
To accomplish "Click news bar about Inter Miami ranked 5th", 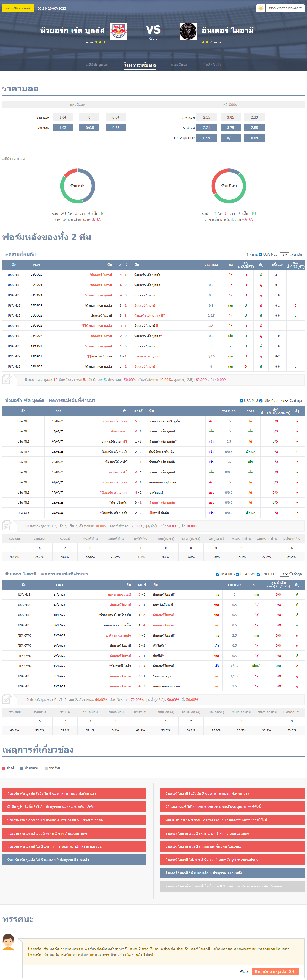I will (x=232, y=793).
